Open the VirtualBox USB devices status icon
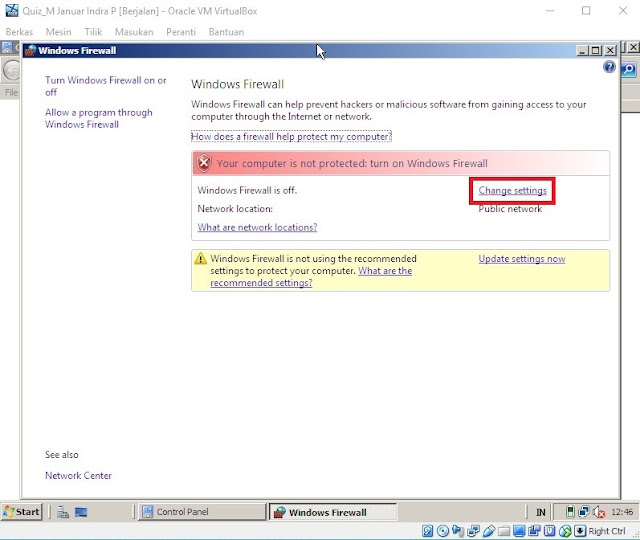640x540 pixels. [489, 531]
